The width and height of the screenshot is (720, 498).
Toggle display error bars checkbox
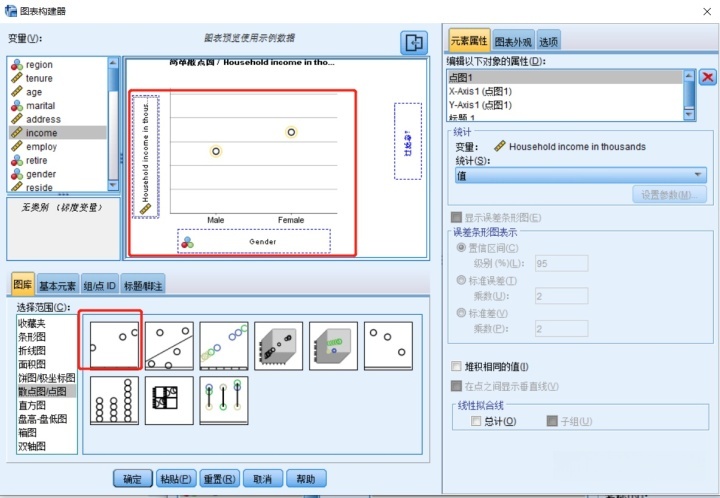pyautogui.click(x=456, y=217)
